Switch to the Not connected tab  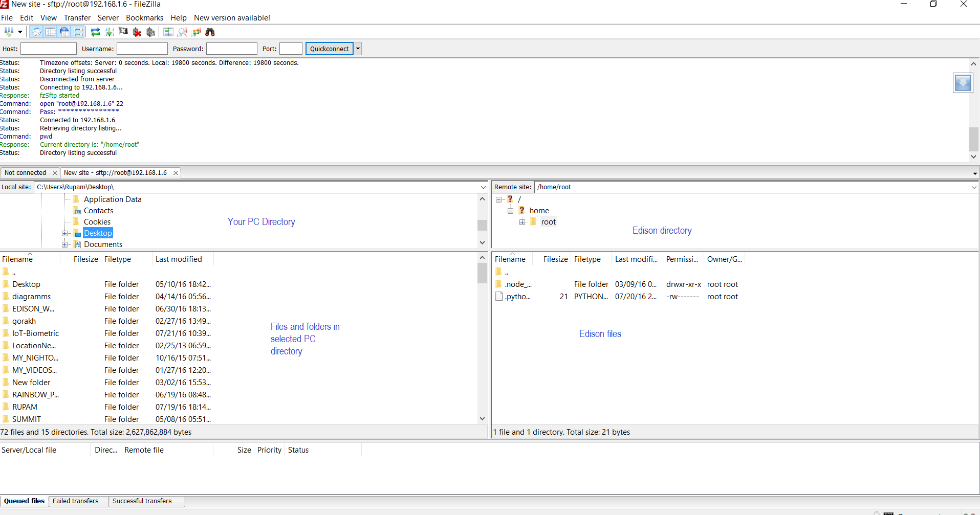click(x=25, y=172)
